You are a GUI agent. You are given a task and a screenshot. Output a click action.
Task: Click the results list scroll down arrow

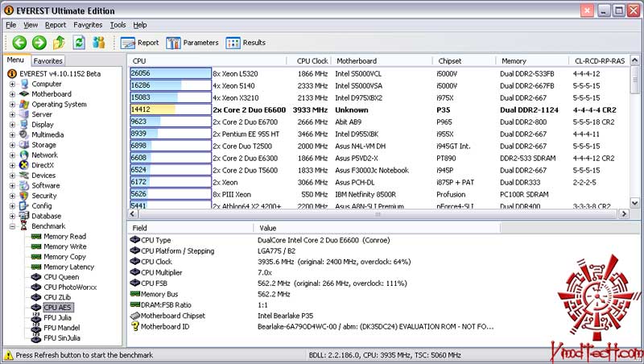634,203
